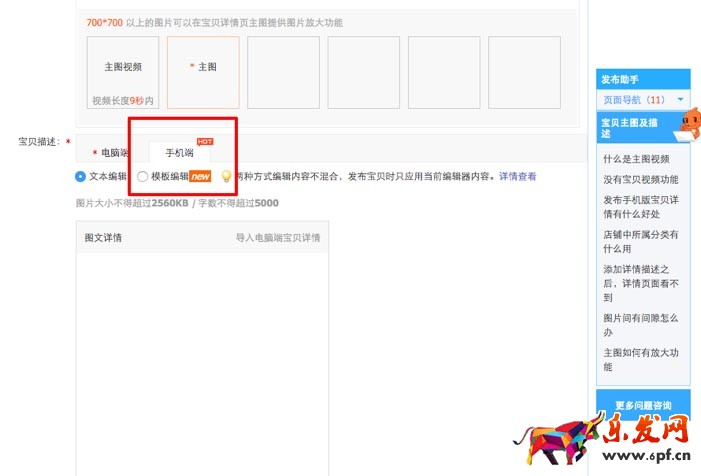Open the 详情查看 link
This screenshot has width=701, height=476.
pos(517,176)
